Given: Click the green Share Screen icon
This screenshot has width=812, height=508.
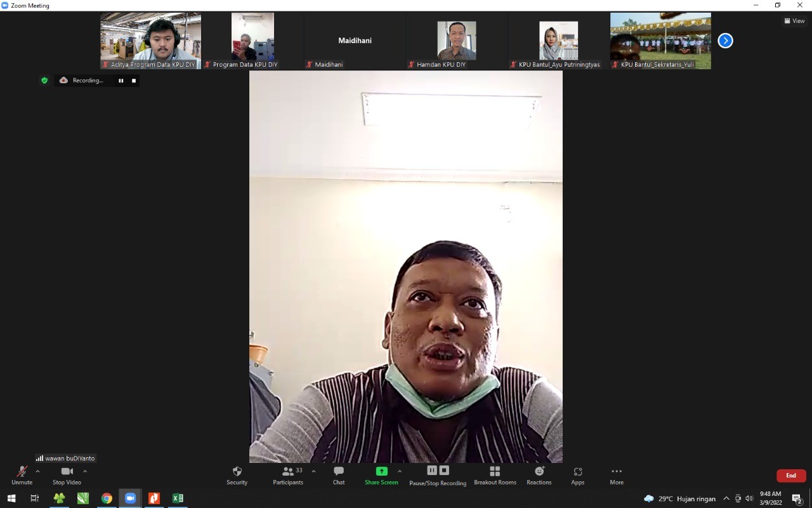Looking at the screenshot, I should click(381, 471).
